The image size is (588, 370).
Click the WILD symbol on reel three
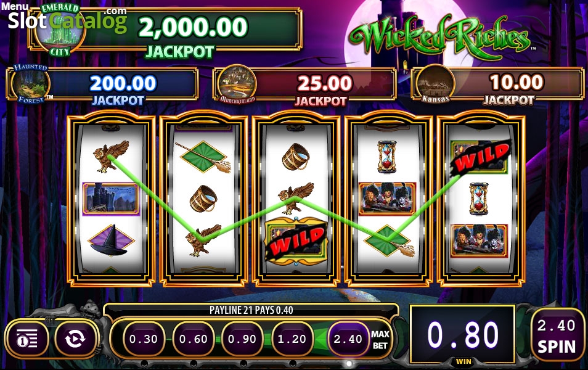[296, 241]
